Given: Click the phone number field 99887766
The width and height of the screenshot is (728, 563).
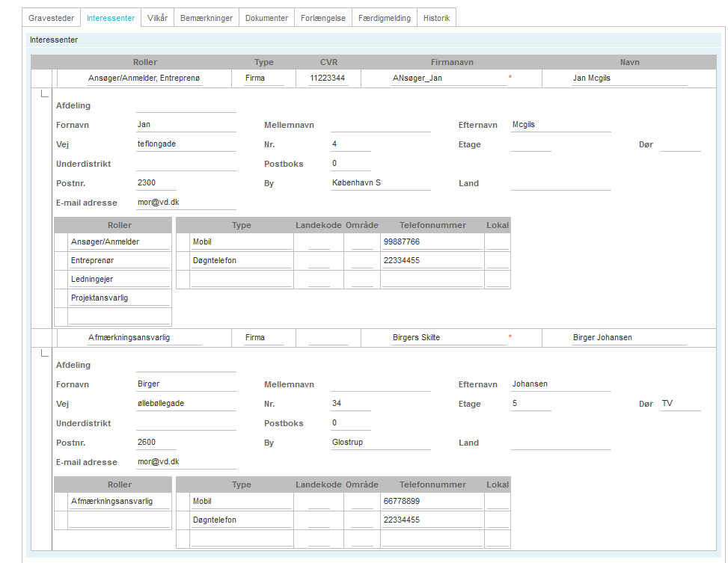Looking at the screenshot, I should (432, 242).
